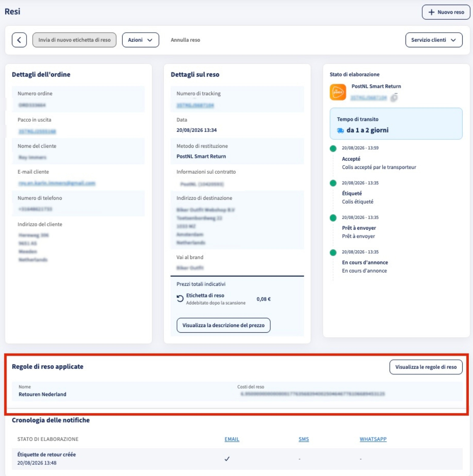Click the return arrow icon beside Etichetta di reso
Image resolution: width=473 pixels, height=476 pixels.
(180, 299)
